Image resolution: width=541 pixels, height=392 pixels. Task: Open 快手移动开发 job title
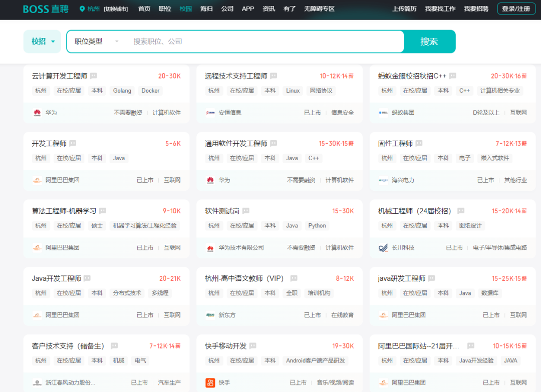tap(225, 346)
